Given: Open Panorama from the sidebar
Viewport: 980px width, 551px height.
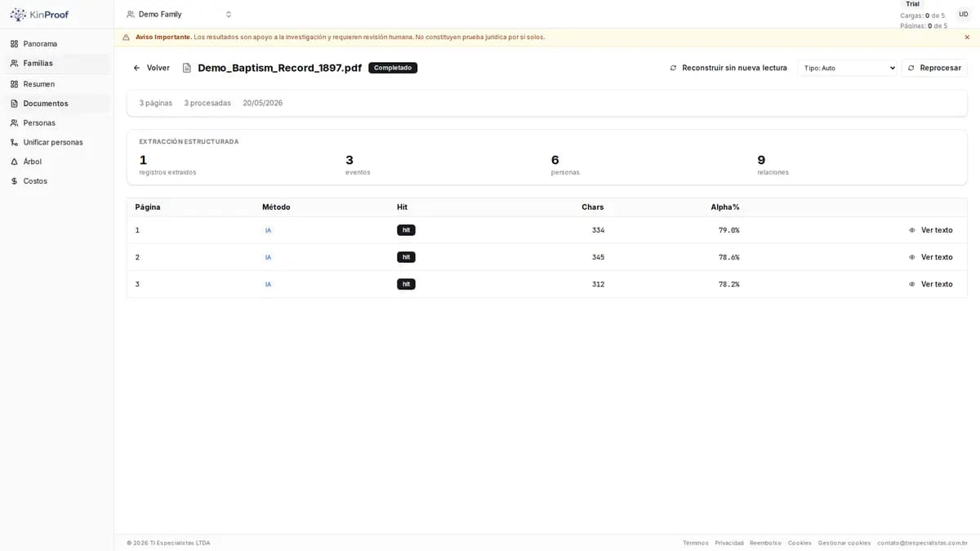Looking at the screenshot, I should [x=57, y=44].
